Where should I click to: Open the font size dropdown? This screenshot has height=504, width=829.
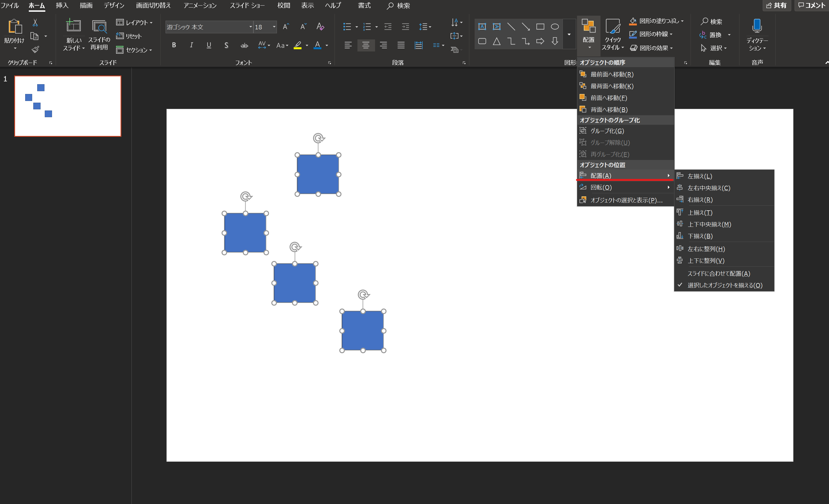click(274, 27)
